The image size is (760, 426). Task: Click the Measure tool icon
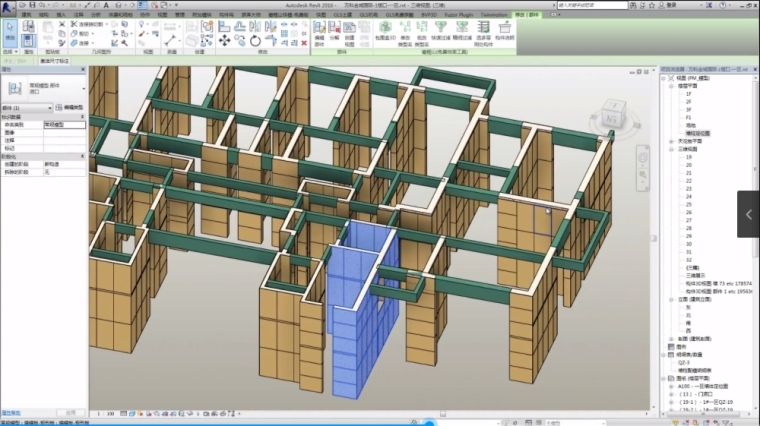pyautogui.click(x=169, y=41)
